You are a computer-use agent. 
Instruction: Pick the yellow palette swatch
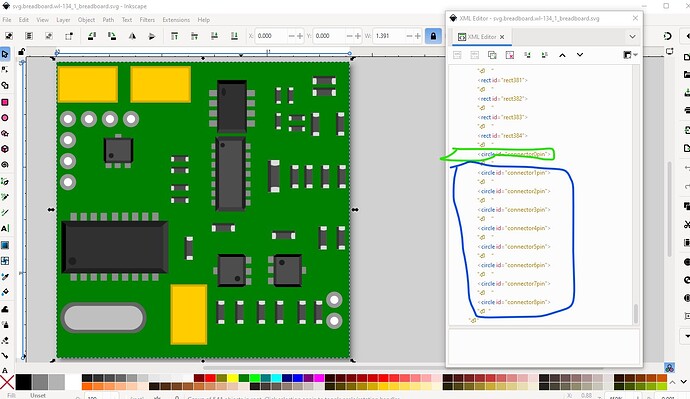pos(233,378)
